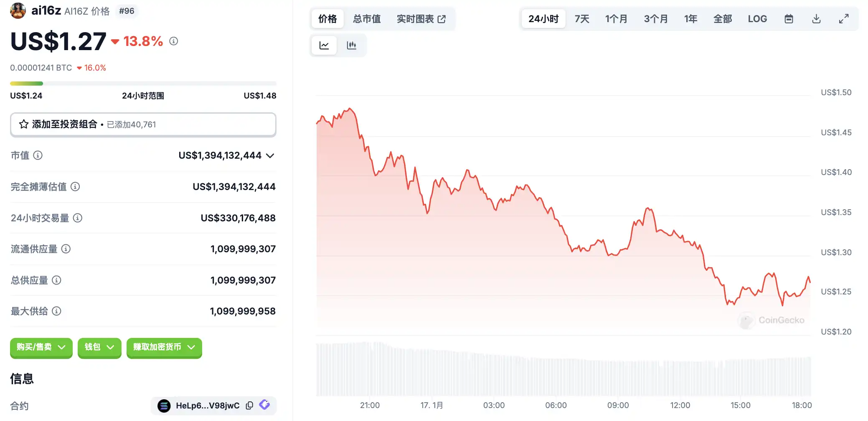The height and width of the screenshot is (421, 868).
Task: Switch to the candlestick chart view
Action: [x=351, y=45]
